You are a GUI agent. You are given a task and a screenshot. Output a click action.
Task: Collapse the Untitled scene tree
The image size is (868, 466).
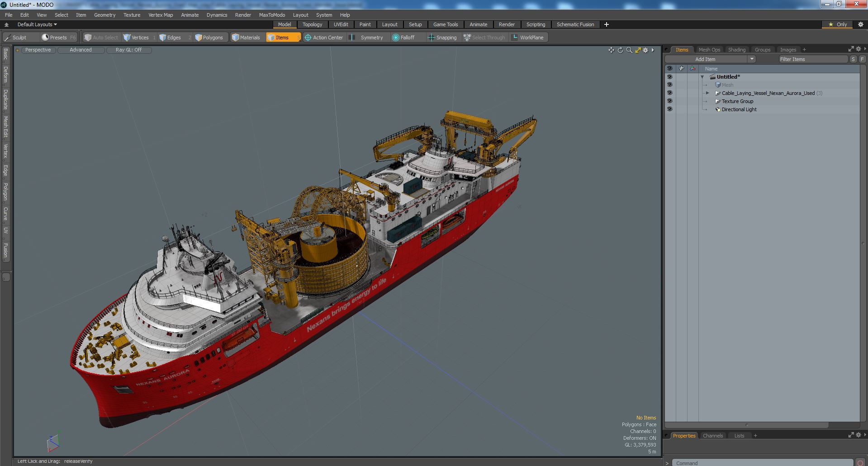tap(702, 77)
